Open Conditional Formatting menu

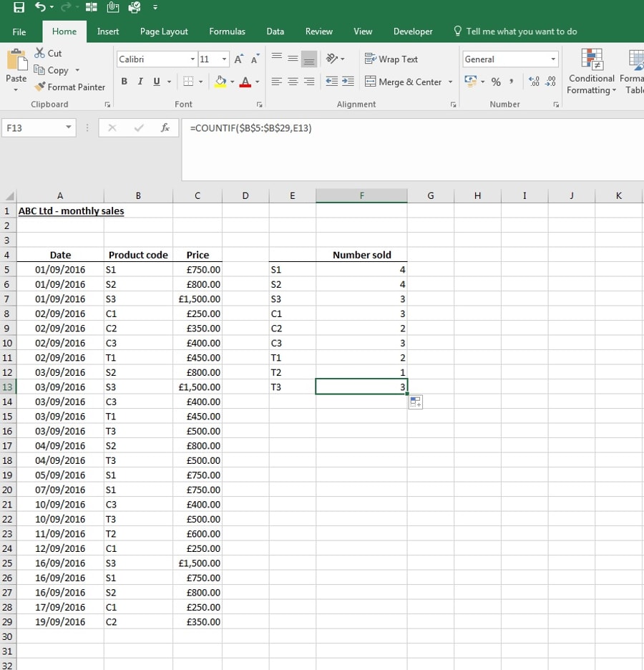(592, 72)
